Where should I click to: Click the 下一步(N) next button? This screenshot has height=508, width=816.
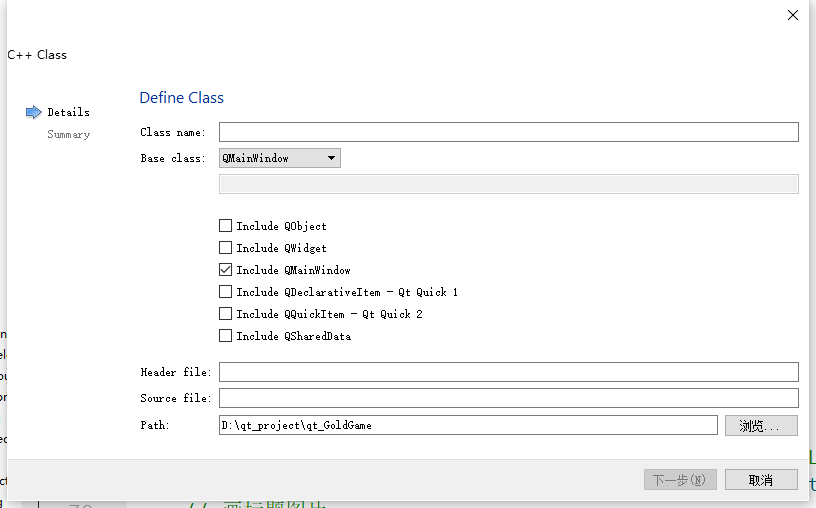(x=680, y=479)
